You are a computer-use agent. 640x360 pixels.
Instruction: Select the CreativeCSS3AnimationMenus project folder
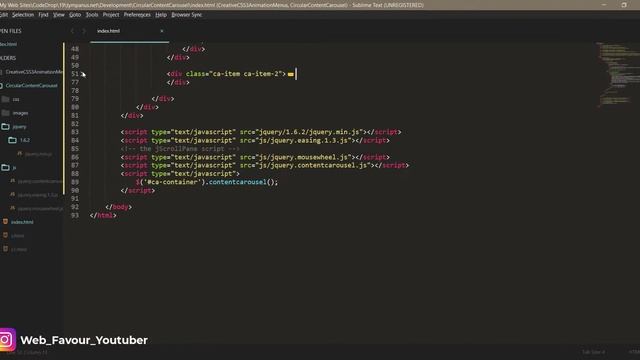(34, 72)
